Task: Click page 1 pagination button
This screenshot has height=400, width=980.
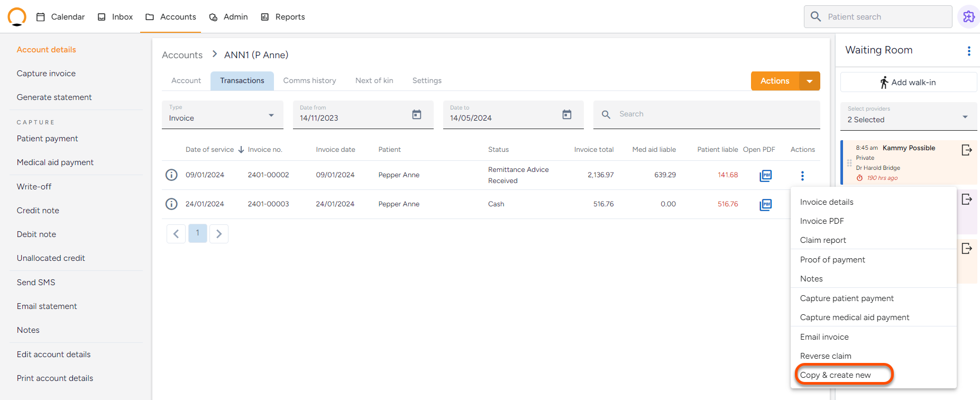Action: pyautogui.click(x=198, y=233)
